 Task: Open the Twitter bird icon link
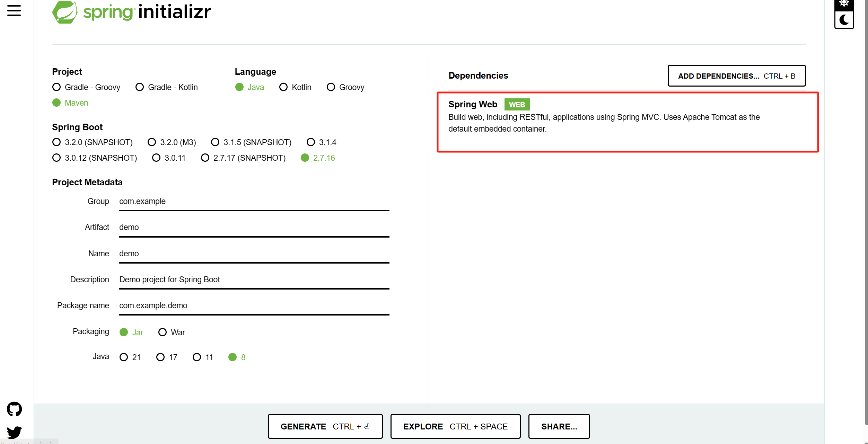point(14,432)
